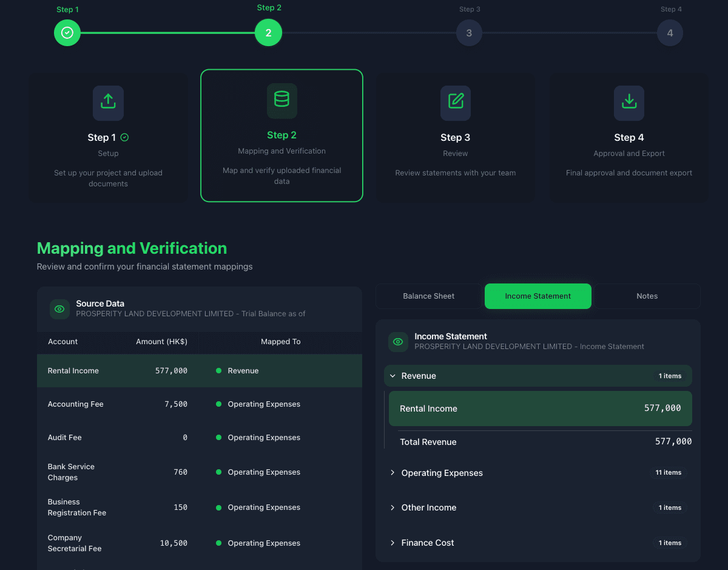Select the Company Secretarial Fee source row
This screenshot has width=728, height=570.
[x=200, y=543]
